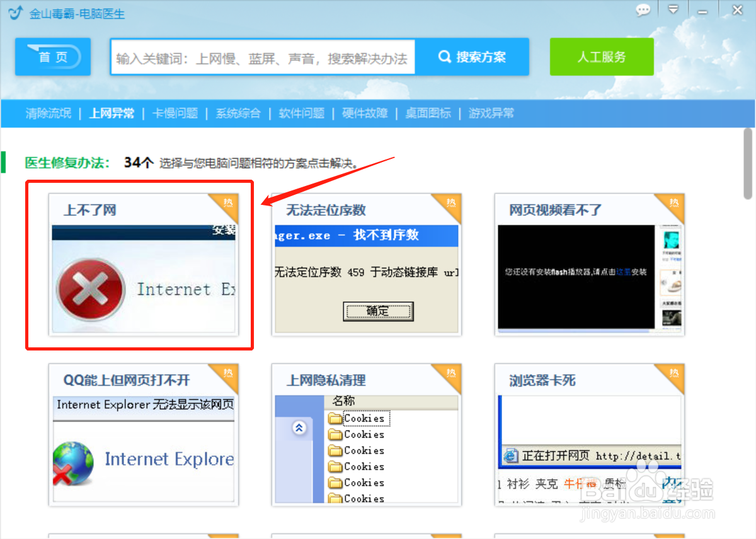Screen dimensions: 756x539
Task: Open the 硬件故障 tab
Action: pos(365,113)
